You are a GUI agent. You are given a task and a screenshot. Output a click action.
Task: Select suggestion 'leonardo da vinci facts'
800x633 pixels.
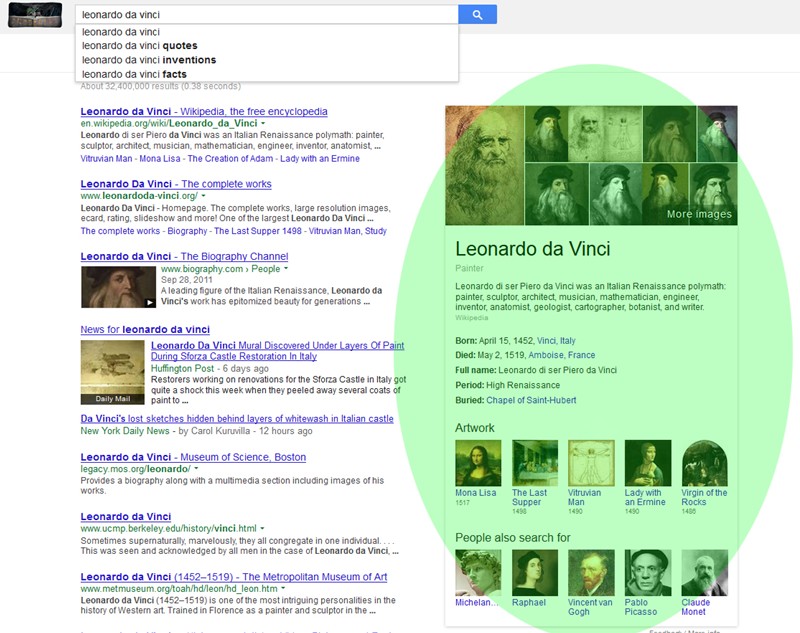point(134,74)
